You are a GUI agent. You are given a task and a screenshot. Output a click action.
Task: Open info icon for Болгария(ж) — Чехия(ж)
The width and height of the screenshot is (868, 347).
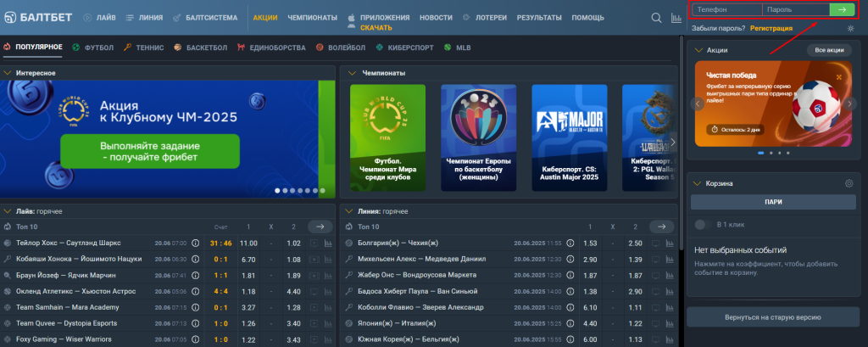(x=570, y=243)
